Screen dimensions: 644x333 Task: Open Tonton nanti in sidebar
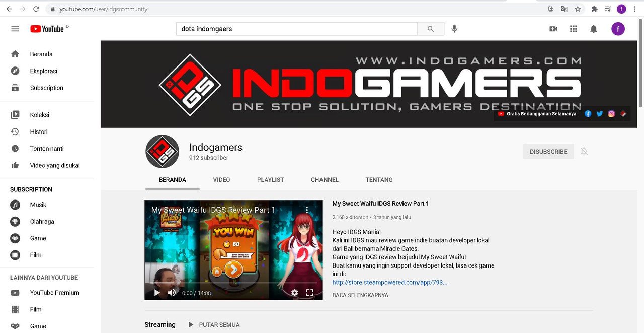click(x=47, y=149)
